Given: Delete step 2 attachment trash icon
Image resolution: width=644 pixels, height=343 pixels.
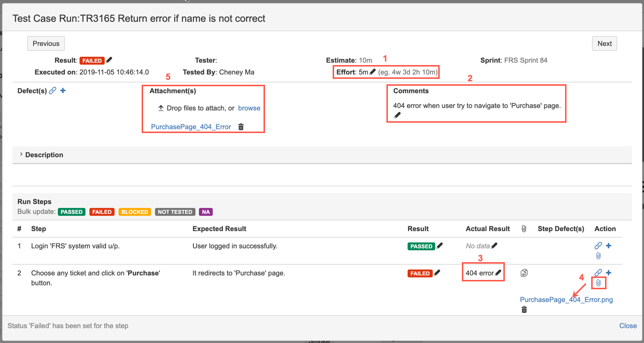Looking at the screenshot, I should tap(524, 309).
